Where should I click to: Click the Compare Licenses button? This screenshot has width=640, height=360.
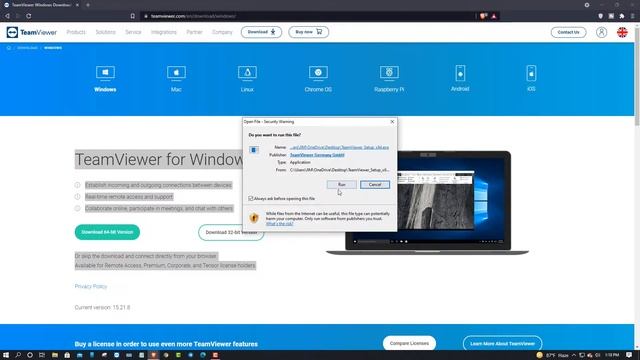[409, 343]
